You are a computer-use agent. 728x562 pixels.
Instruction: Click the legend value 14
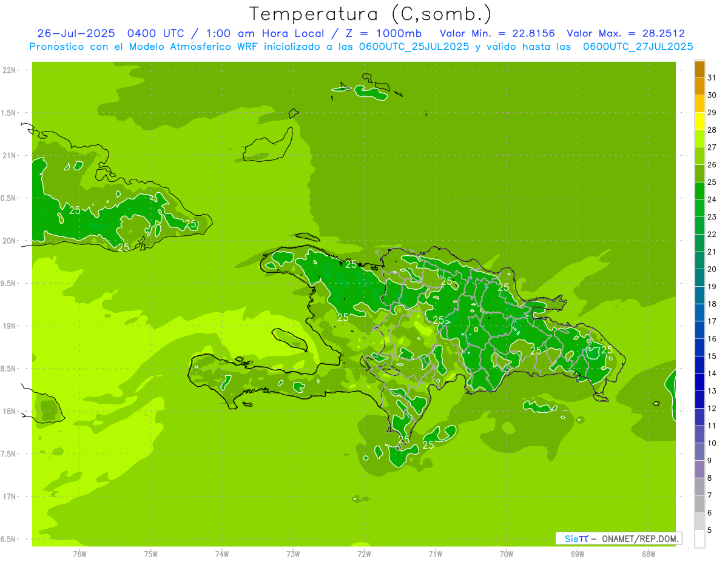(712, 373)
